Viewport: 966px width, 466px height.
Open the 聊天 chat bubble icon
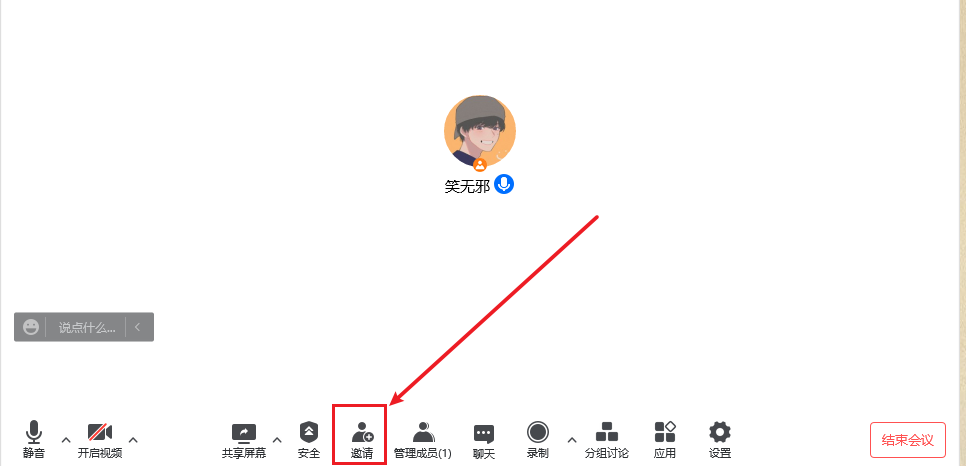click(x=484, y=441)
